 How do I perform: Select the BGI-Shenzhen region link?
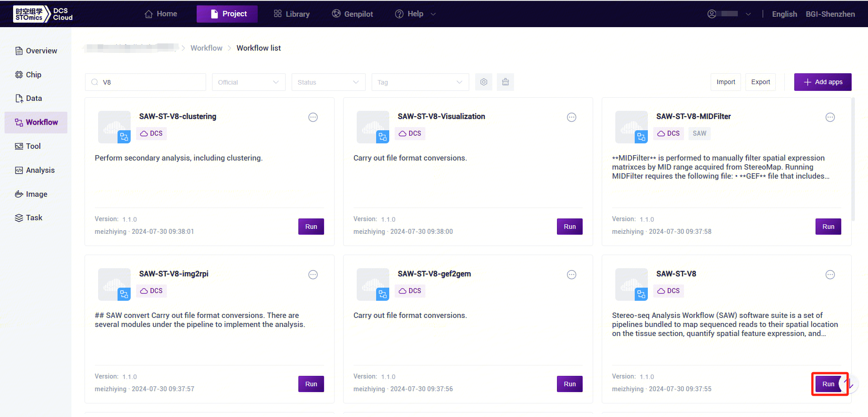pyautogui.click(x=830, y=14)
